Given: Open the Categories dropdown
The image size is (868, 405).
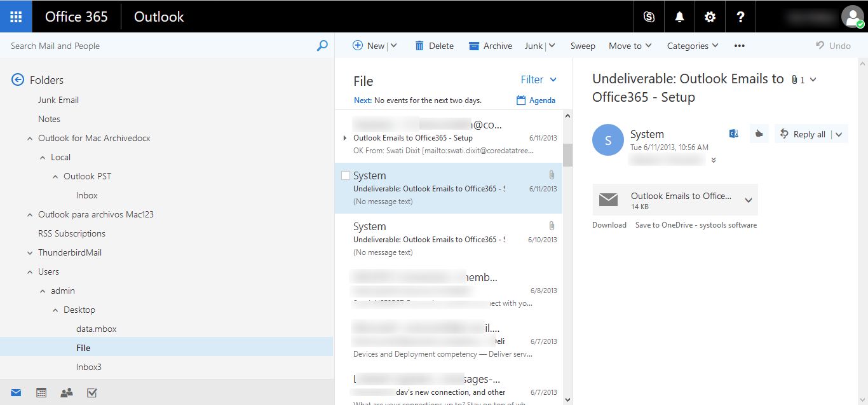Looking at the screenshot, I should (x=693, y=46).
